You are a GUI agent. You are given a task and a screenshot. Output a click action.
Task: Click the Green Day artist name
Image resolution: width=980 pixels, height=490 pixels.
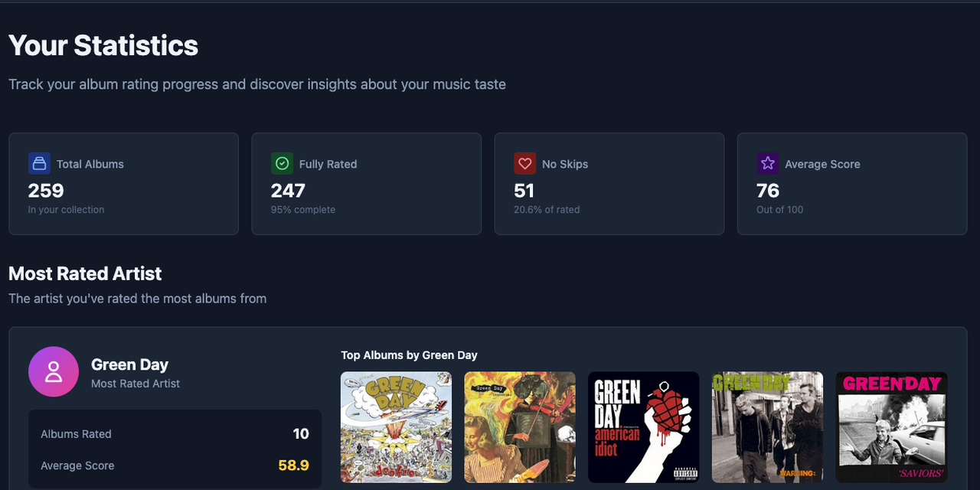(129, 364)
